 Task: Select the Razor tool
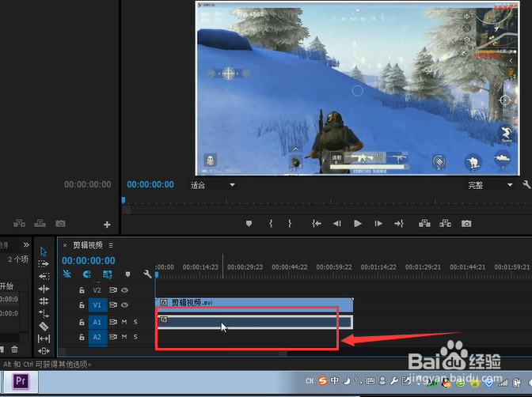[x=44, y=326]
